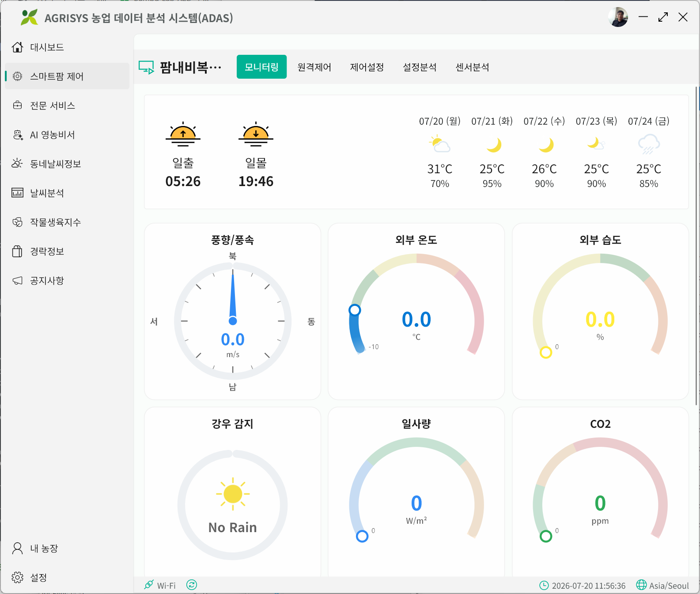
Task: Open the 제어설정 tab
Action: tap(367, 67)
